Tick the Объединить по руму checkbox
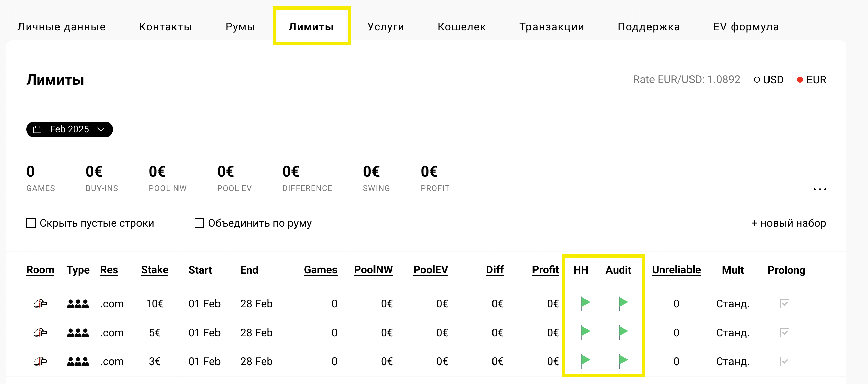 199,223
